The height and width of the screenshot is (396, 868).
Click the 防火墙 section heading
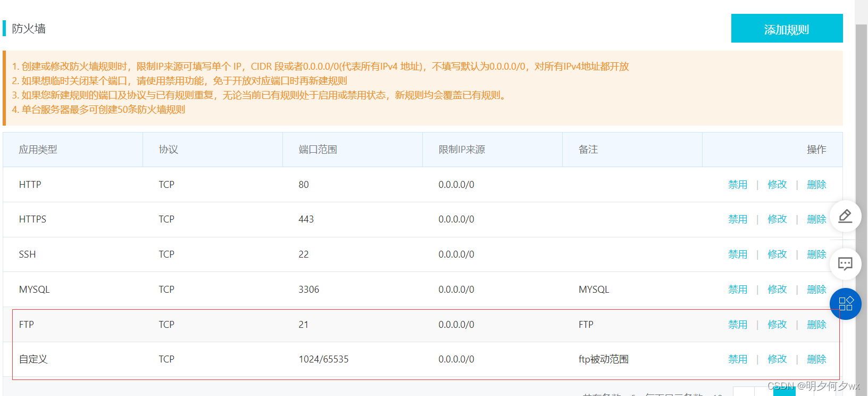pos(29,29)
